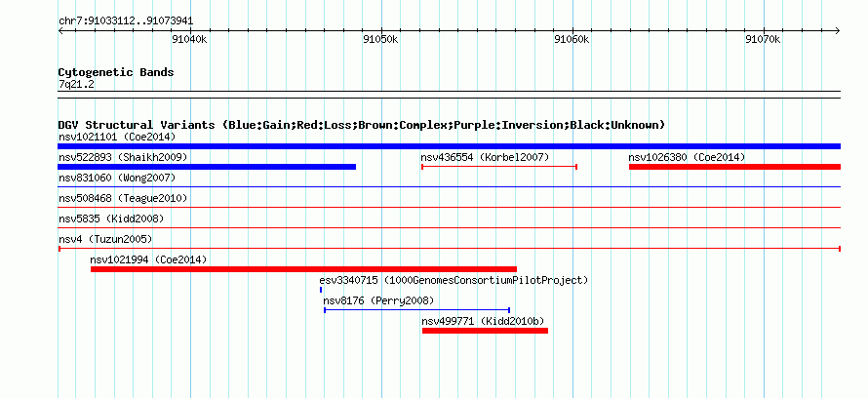Click the nsv1026380 (Coe2014) label
The image size is (868, 398).
687,157
